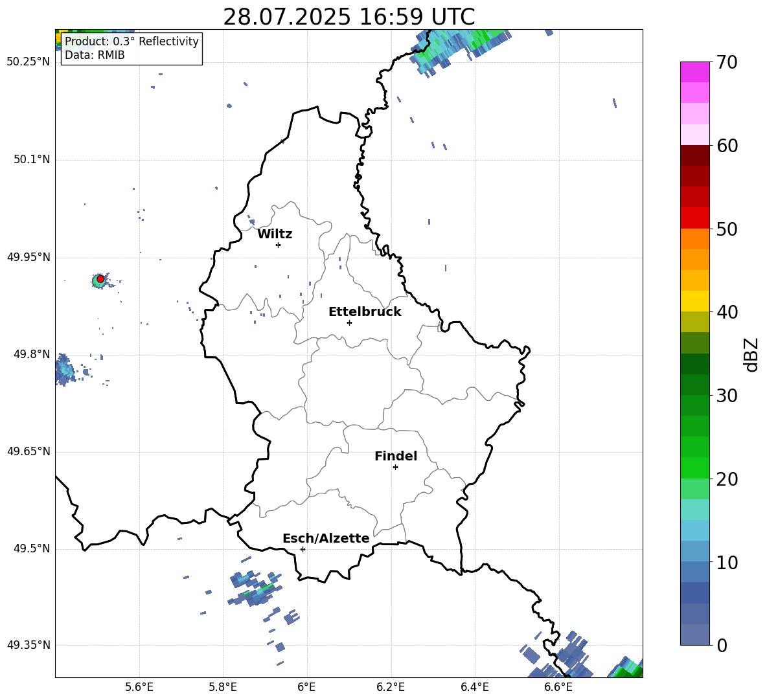The height and width of the screenshot is (700, 767).
Task: Click the 49.5°N latitude label
Action: (32, 549)
